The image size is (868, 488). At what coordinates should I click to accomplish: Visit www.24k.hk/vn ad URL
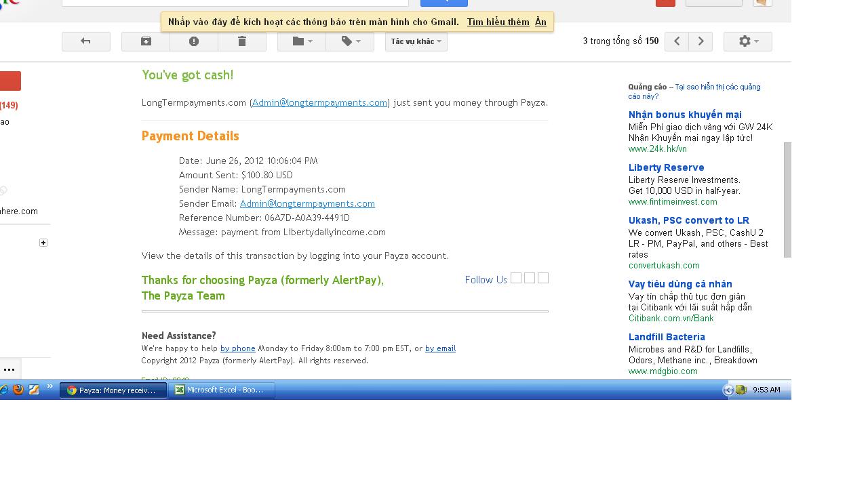pos(658,148)
